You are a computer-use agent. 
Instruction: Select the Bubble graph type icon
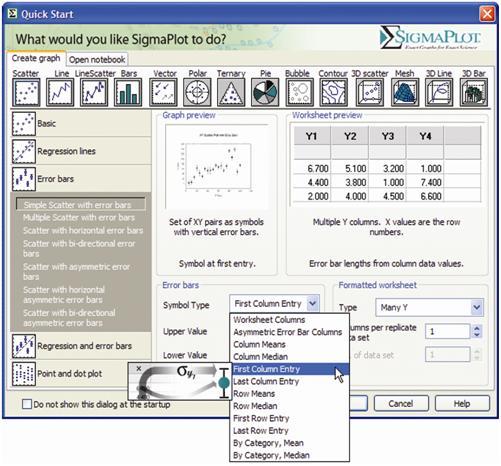tap(300, 92)
